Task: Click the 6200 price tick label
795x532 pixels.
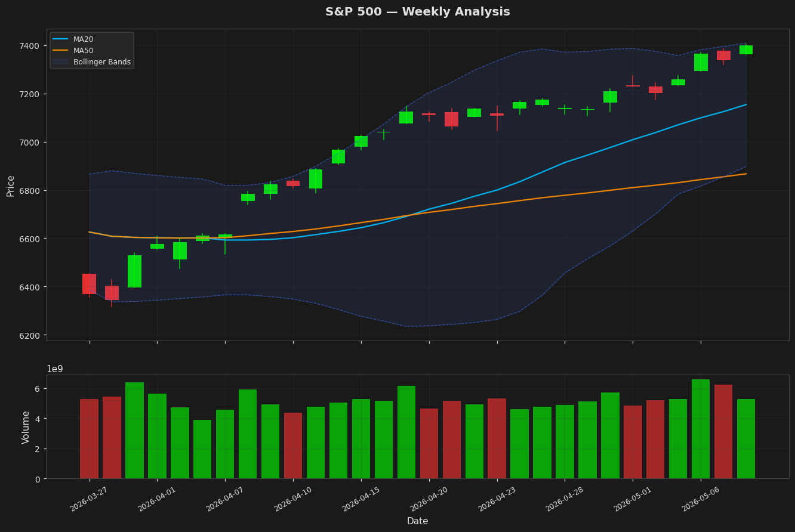Action: click(29, 335)
